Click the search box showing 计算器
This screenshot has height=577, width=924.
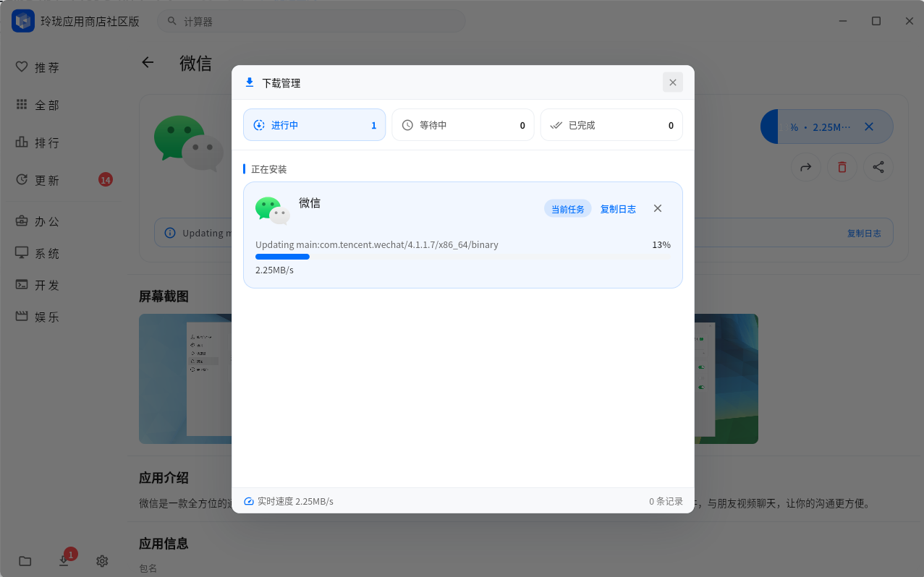click(x=311, y=21)
